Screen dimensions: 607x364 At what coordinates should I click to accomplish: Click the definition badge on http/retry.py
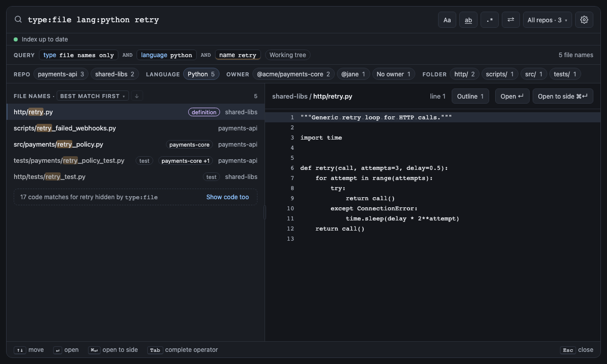pyautogui.click(x=204, y=112)
